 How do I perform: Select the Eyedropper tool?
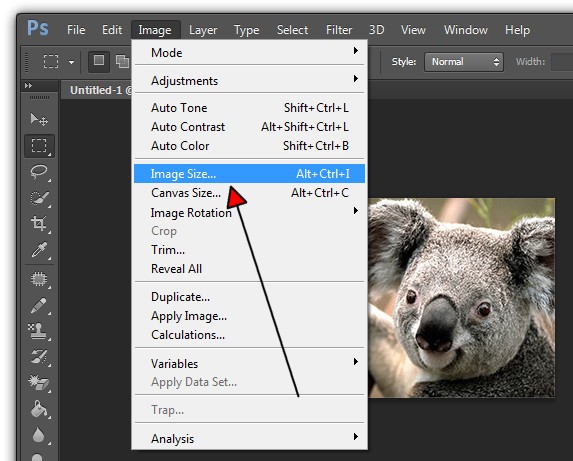[39, 250]
